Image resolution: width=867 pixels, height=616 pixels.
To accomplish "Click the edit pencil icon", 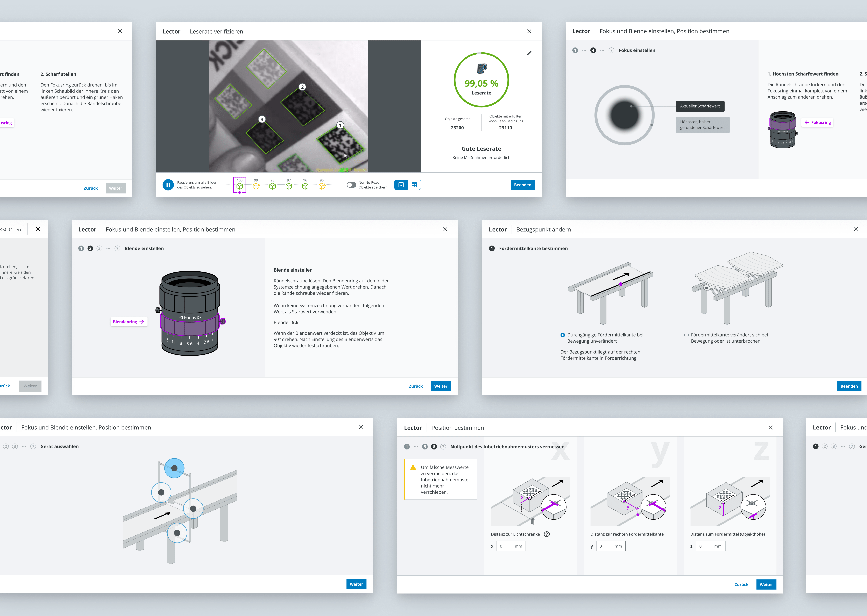I will point(529,53).
